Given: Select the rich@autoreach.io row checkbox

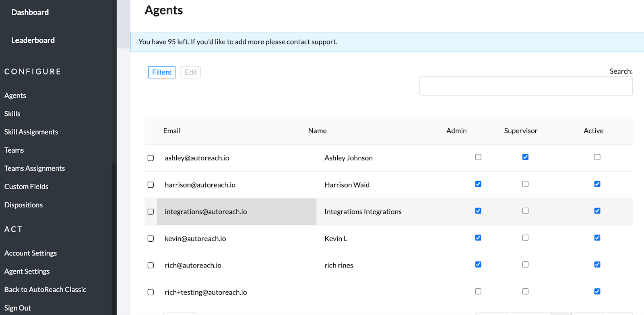Looking at the screenshot, I should click(151, 265).
